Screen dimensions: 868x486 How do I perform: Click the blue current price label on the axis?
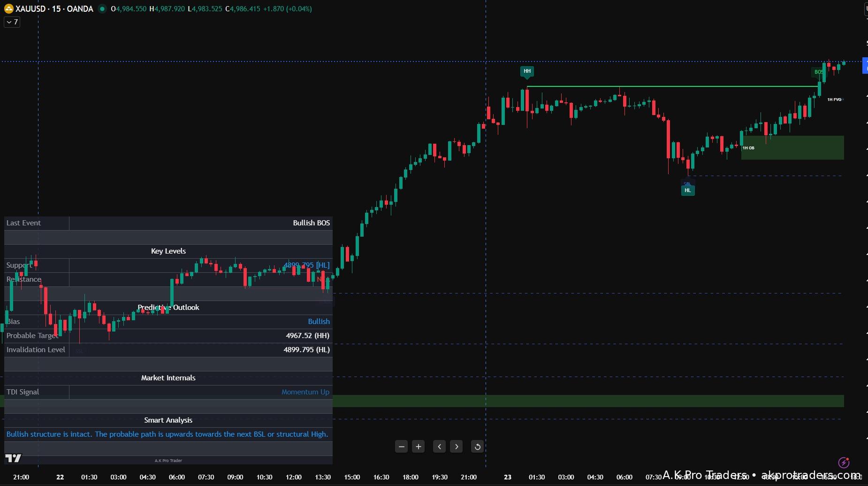pos(865,65)
